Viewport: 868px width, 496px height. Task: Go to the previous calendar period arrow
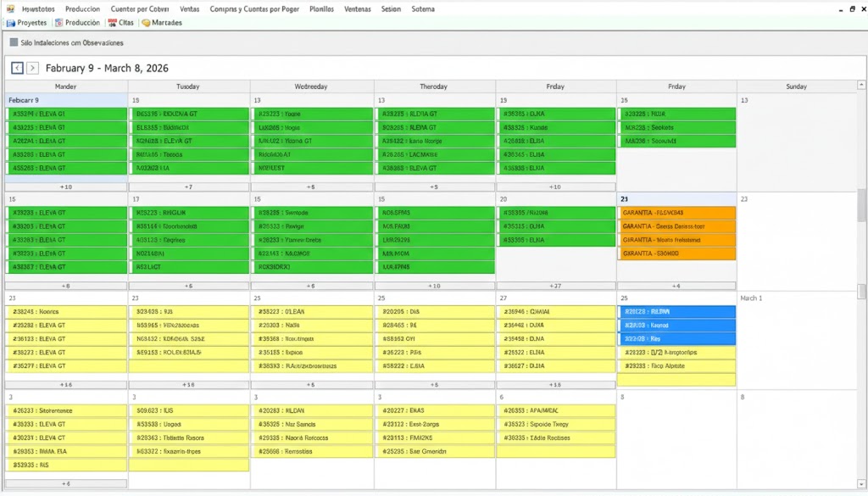[17, 68]
